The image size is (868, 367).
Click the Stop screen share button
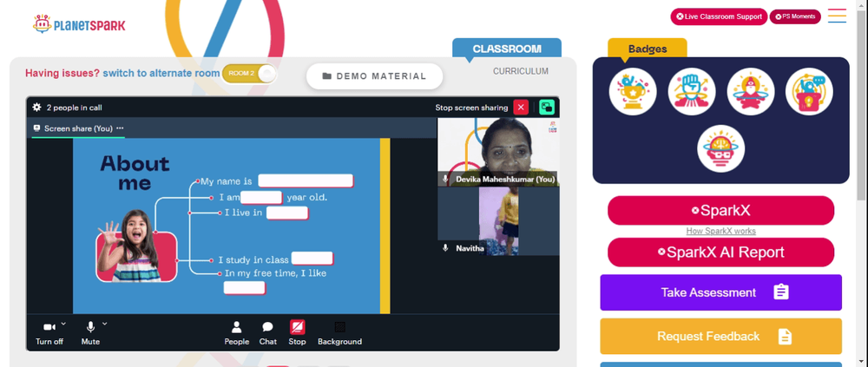297,332
